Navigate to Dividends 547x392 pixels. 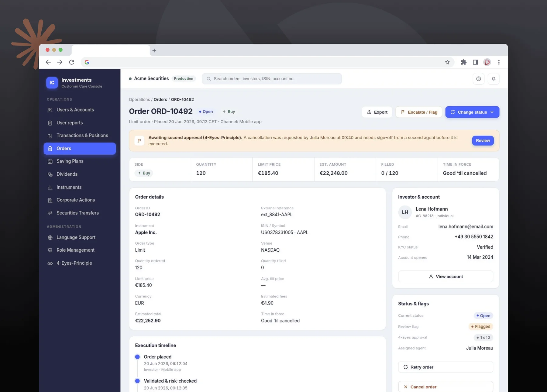tap(80, 174)
